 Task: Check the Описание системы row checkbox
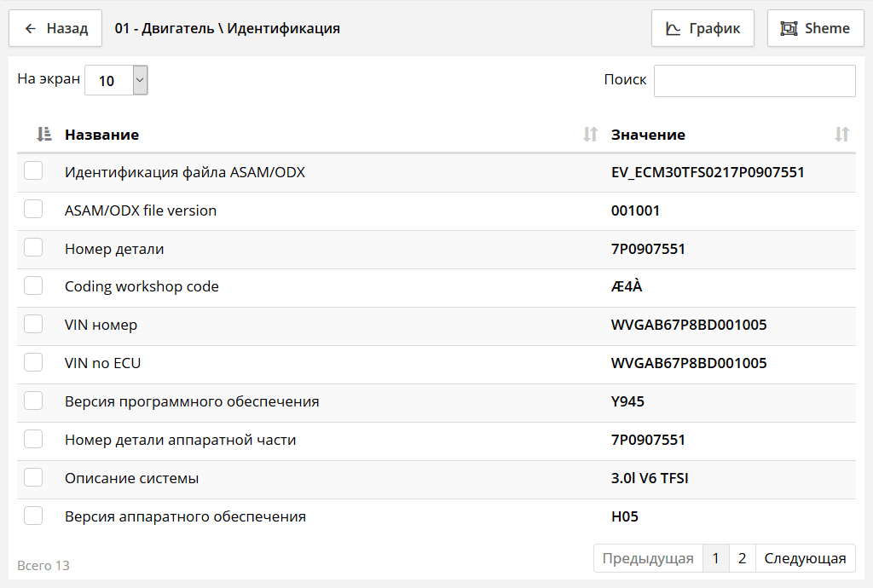pos(33,478)
